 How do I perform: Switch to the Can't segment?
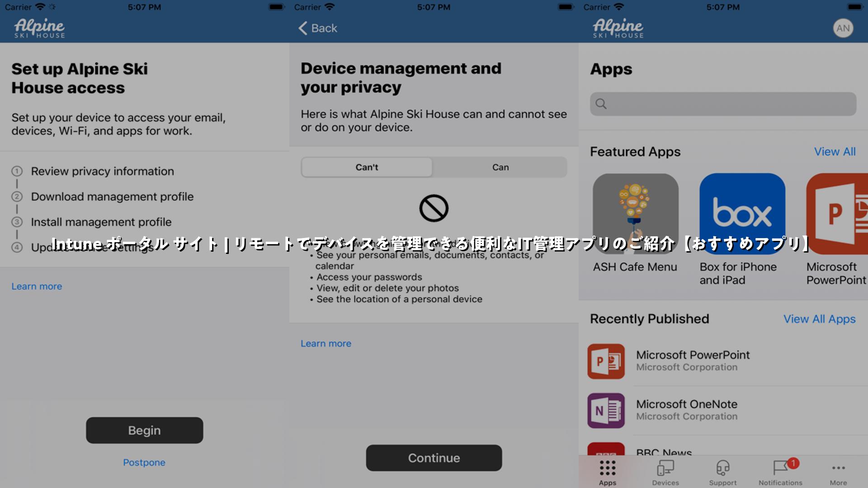(367, 167)
